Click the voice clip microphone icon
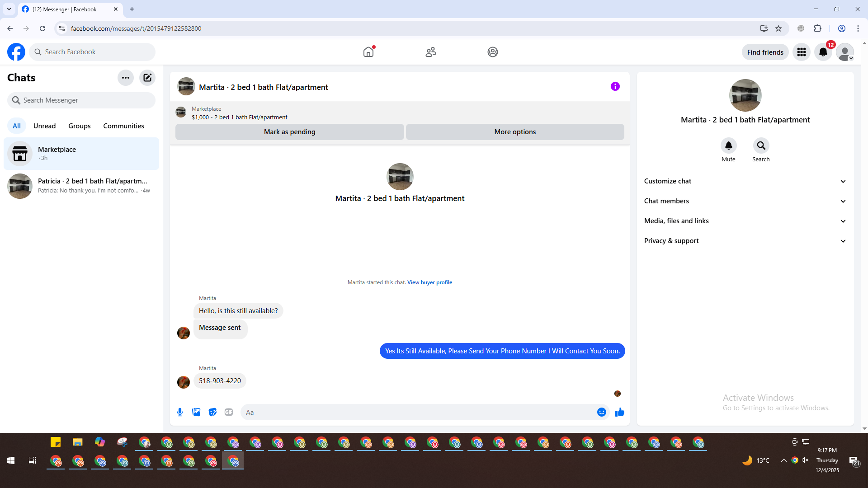Screen dimensions: 868x488 tap(180, 412)
